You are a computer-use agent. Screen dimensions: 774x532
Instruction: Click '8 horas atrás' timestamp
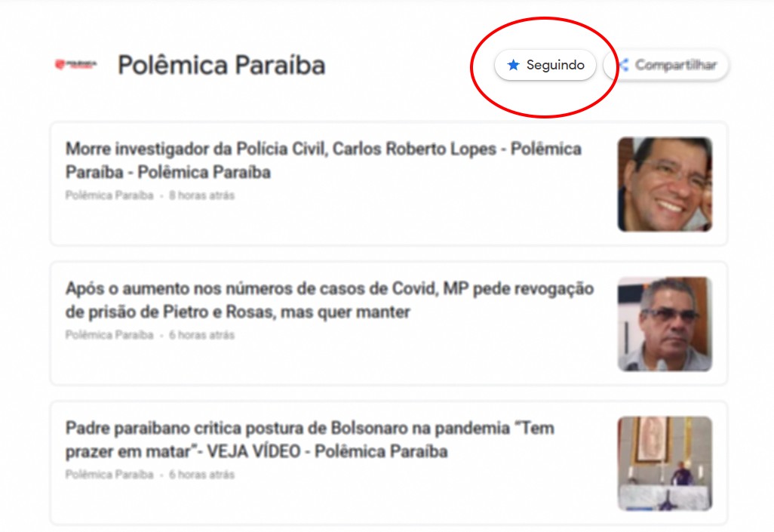[x=202, y=195]
